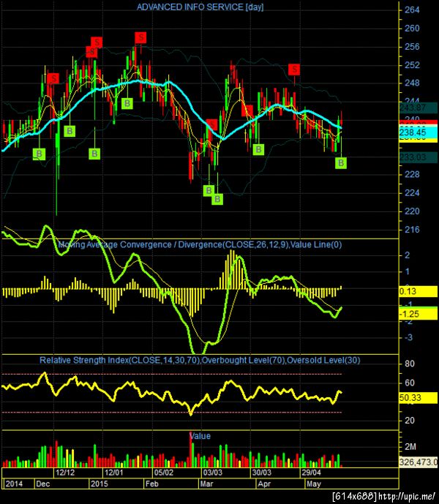
Task: Click the 233.03 lower band price tag
Action: click(418, 157)
